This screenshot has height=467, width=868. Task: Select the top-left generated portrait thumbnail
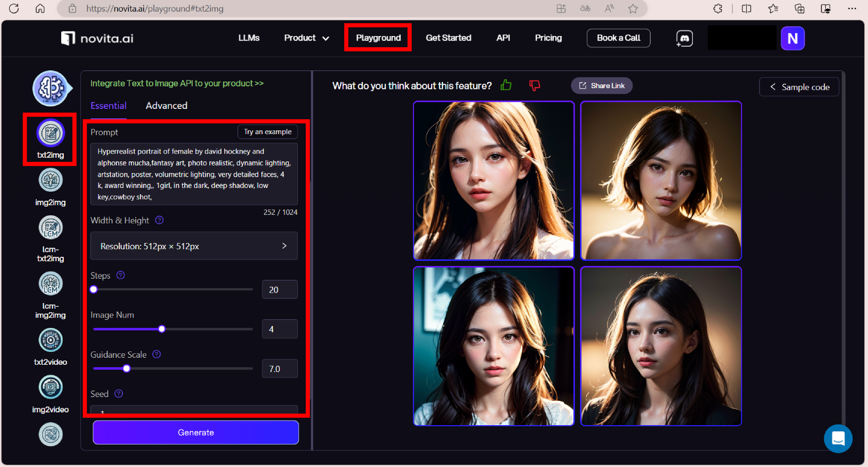(x=494, y=181)
